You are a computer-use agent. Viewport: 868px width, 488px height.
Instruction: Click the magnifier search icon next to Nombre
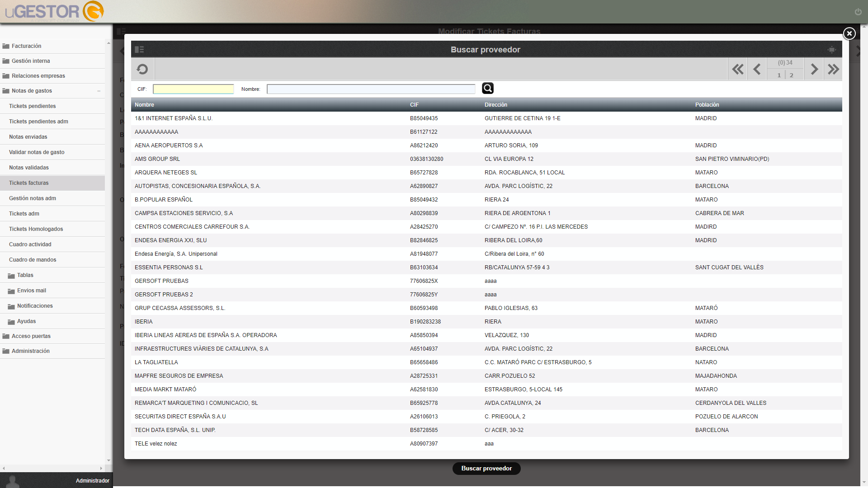(488, 88)
